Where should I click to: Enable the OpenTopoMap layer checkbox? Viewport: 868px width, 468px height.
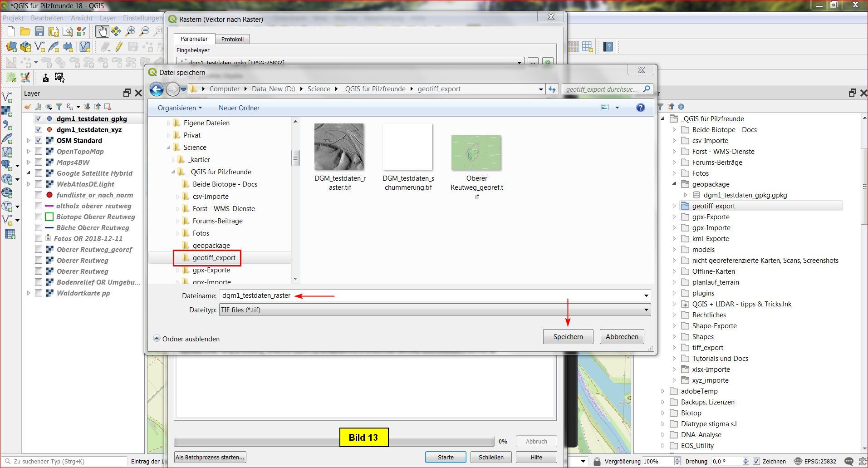[39, 152]
